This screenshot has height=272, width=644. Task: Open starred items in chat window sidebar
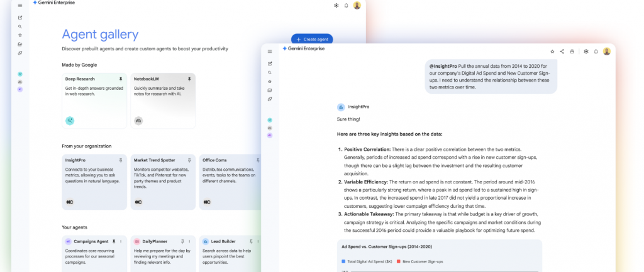[x=270, y=82]
